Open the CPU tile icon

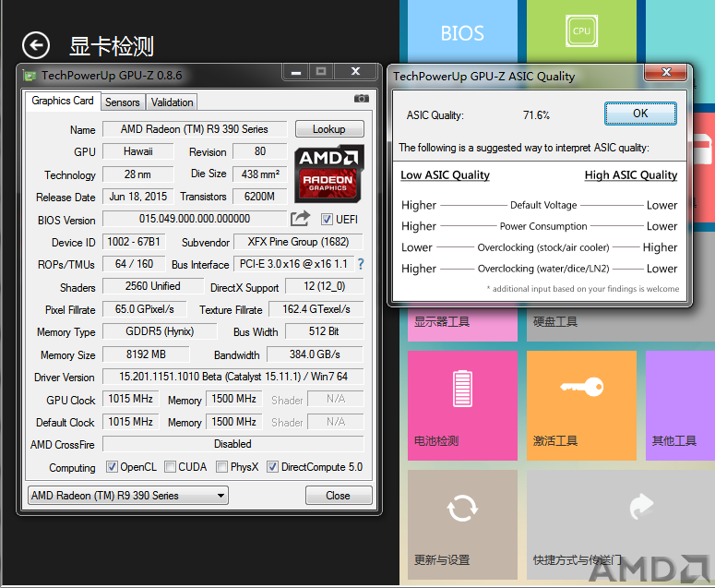(581, 31)
